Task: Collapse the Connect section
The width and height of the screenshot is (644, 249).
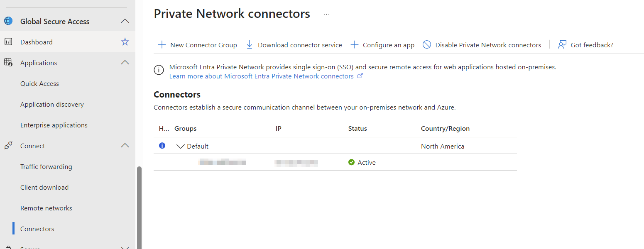Action: (x=125, y=146)
